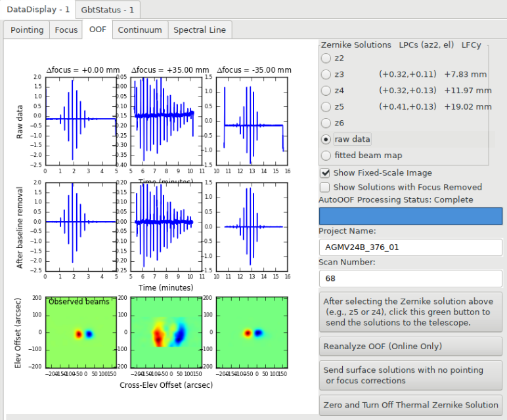Send surface solutions with no pointing corrections
507x420 pixels.
click(x=410, y=375)
